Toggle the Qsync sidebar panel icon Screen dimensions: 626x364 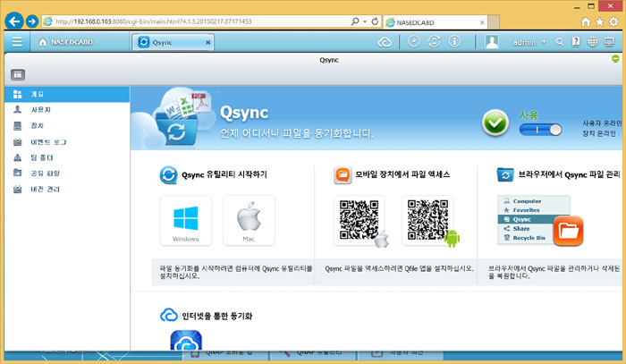pos(18,74)
